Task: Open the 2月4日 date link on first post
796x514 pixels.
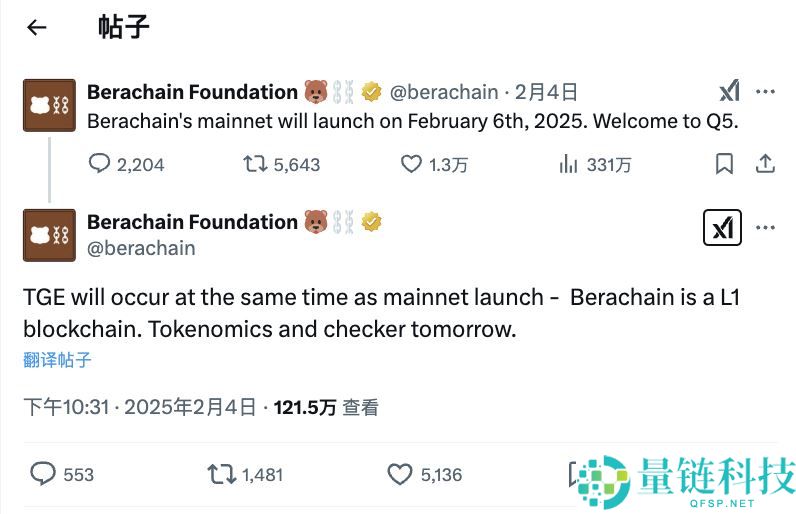Action: tap(546, 92)
